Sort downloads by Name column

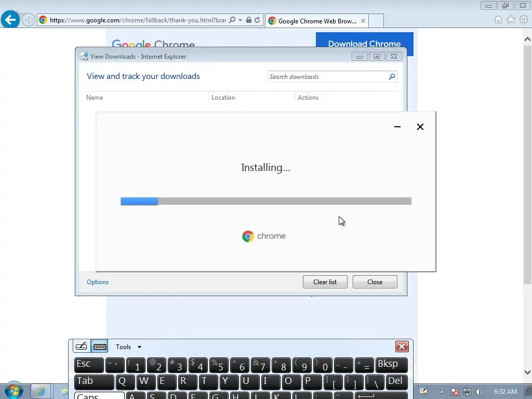click(x=95, y=98)
